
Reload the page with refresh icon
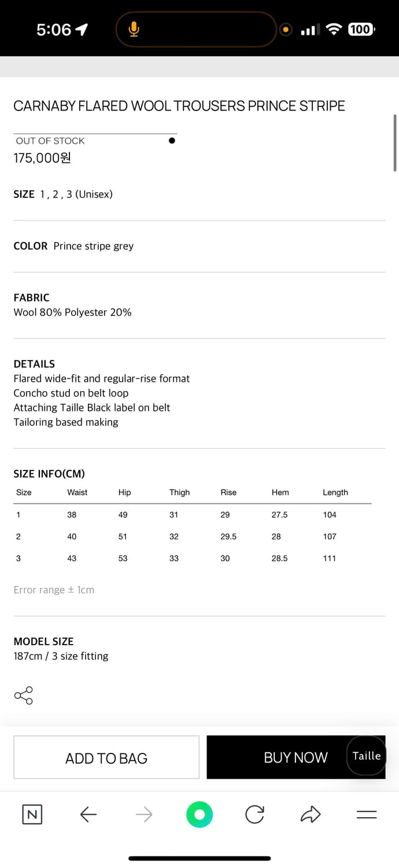(x=254, y=815)
